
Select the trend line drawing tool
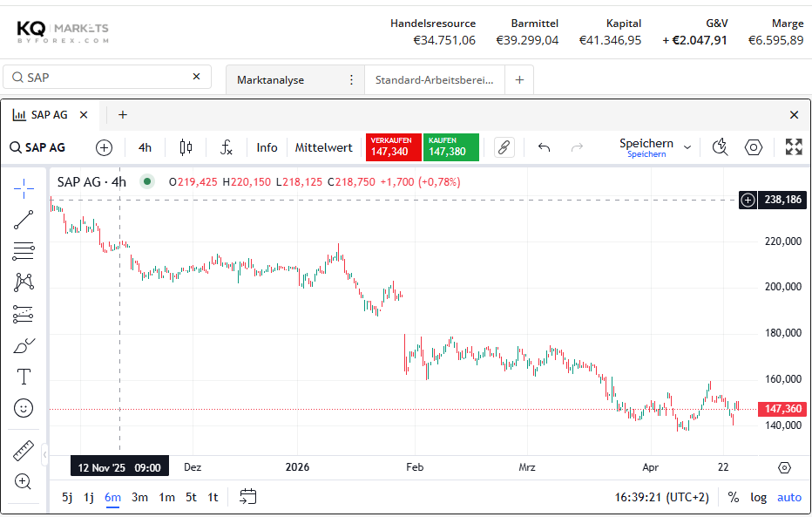24,219
